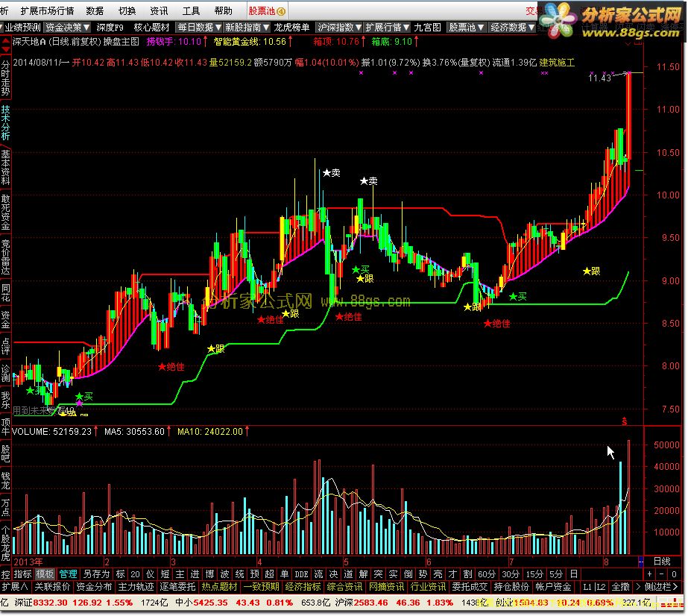Open 股票池 dropdown in toolbar
The image size is (688, 616).
click(x=466, y=28)
